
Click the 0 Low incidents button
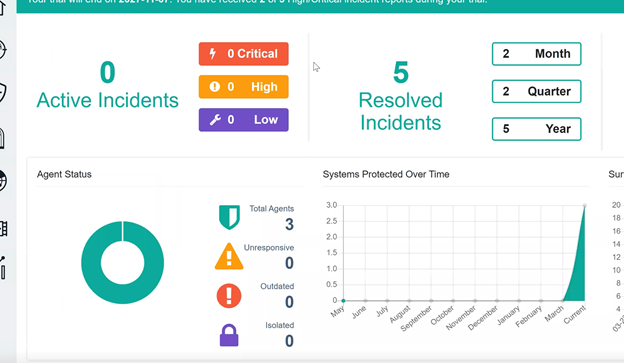(244, 120)
